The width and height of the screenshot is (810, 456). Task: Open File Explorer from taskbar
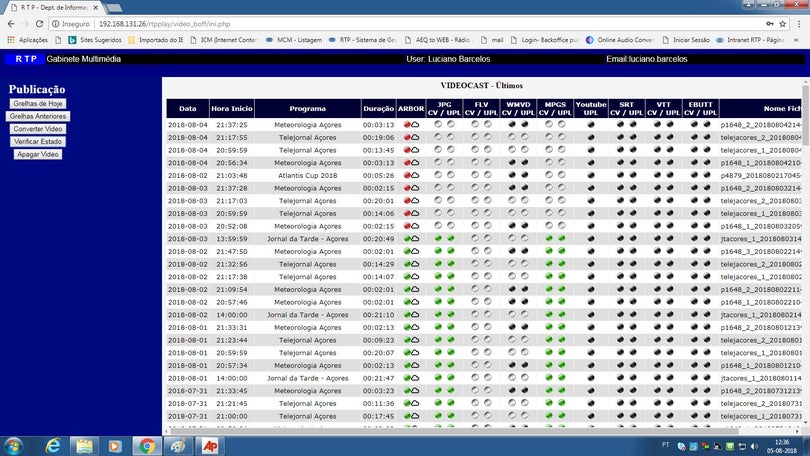(x=84, y=446)
